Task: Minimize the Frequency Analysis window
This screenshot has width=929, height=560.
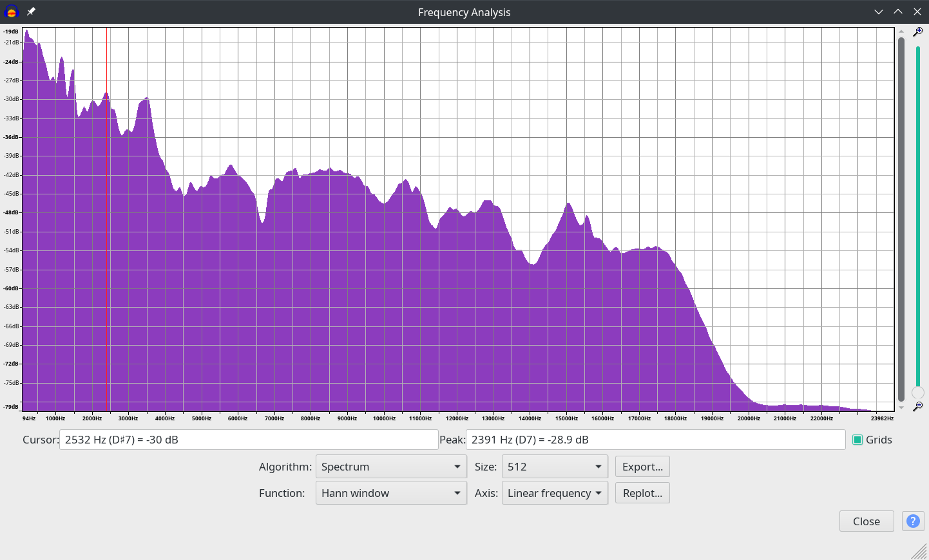Action: (x=879, y=12)
